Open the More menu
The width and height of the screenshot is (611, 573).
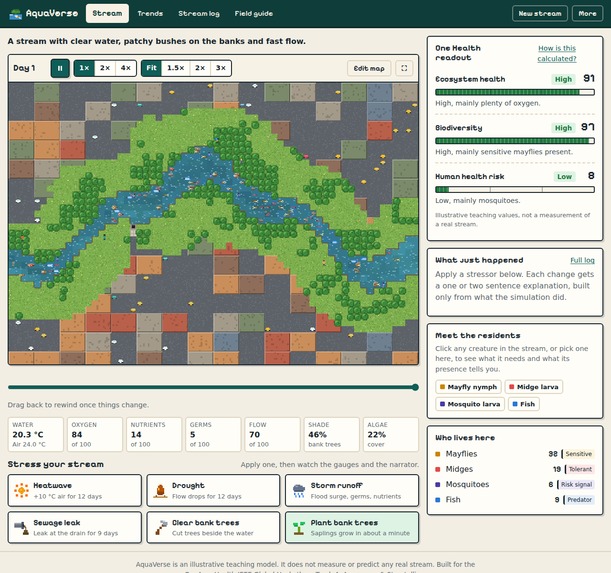587,14
